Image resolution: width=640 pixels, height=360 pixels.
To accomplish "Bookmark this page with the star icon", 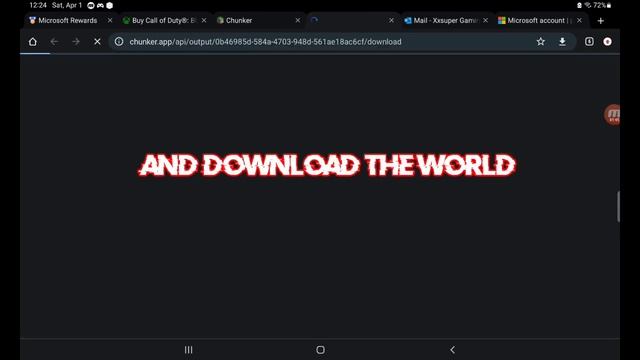I will pos(540,42).
